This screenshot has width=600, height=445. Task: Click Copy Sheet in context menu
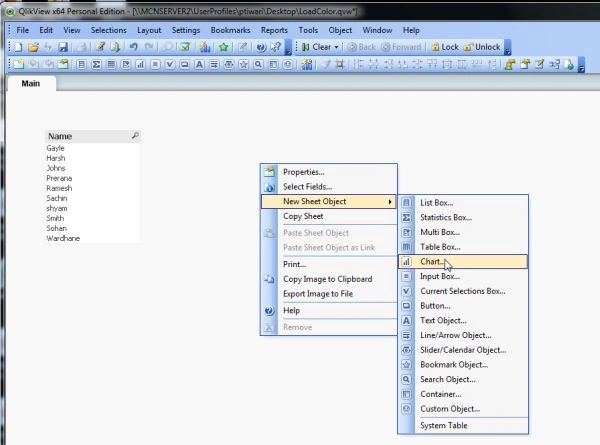click(x=303, y=216)
